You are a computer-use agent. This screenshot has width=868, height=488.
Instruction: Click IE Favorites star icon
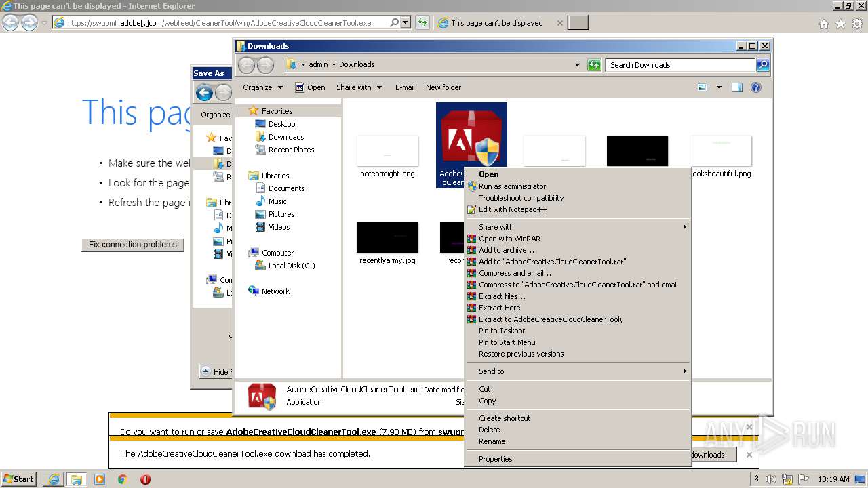pyautogui.click(x=841, y=24)
